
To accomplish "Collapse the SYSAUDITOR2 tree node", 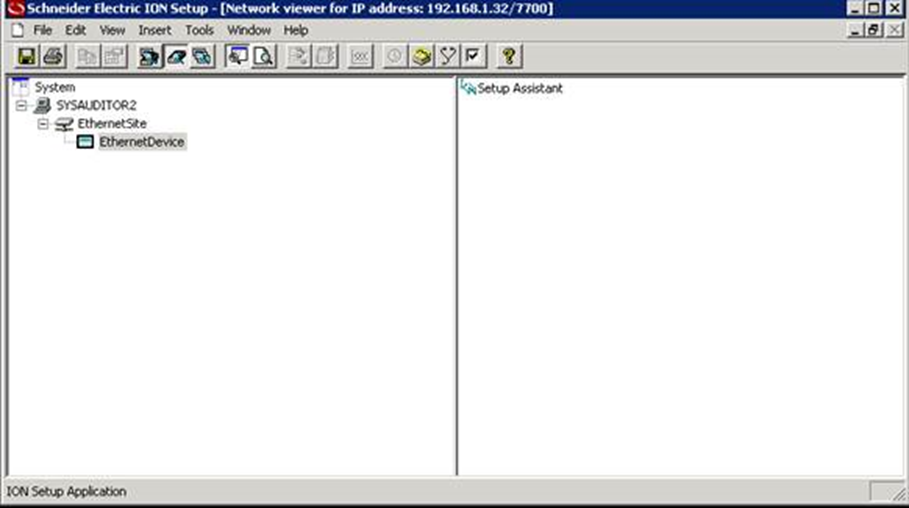I will point(21,106).
